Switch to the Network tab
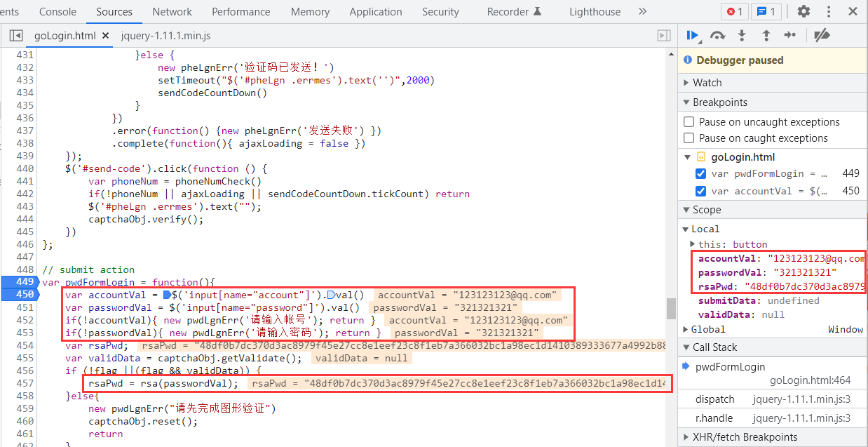868x447 pixels. (172, 11)
